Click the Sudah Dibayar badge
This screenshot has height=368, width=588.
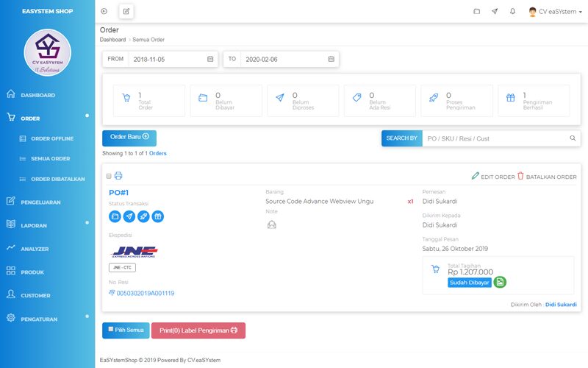coord(470,283)
